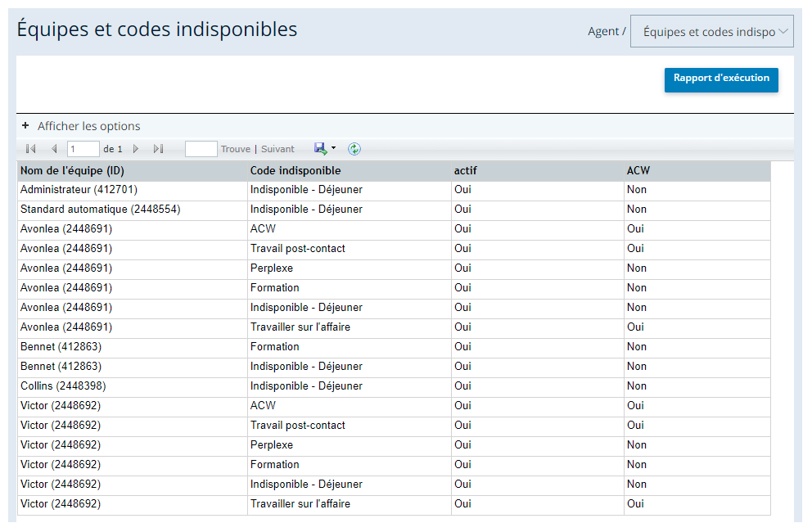Open export format dropdown arrow
Image resolution: width=812 pixels, height=532 pixels.
[x=333, y=148]
